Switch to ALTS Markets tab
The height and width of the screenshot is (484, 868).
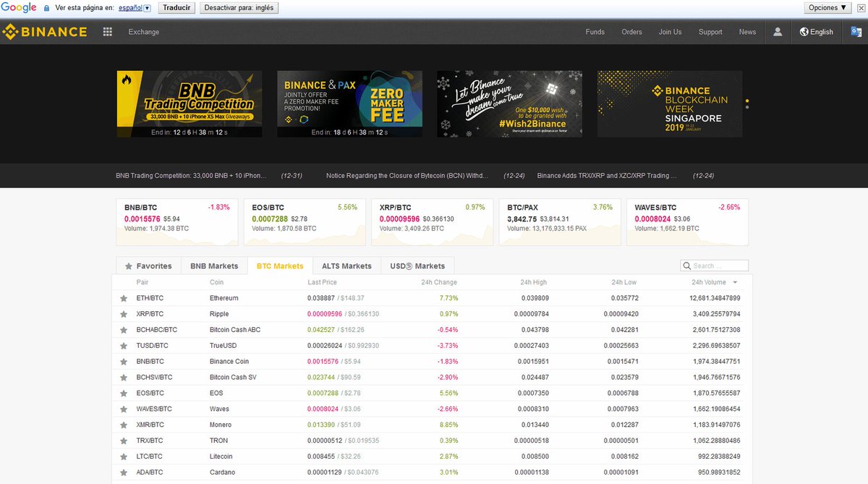coord(346,266)
